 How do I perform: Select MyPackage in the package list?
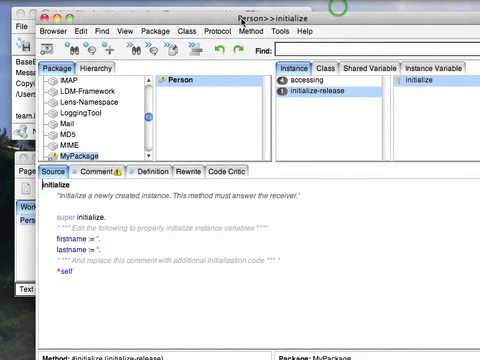pyautogui.click(x=79, y=156)
